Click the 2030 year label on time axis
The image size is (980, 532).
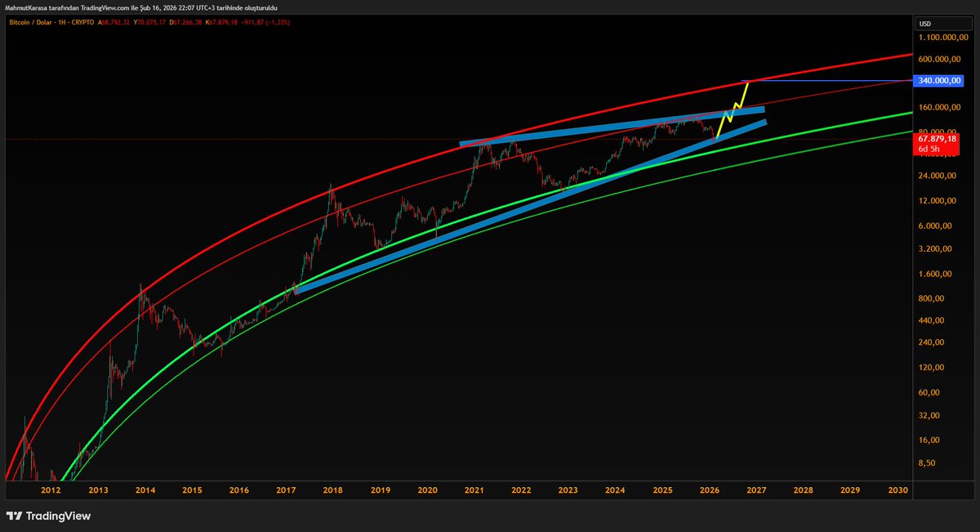(x=898, y=490)
